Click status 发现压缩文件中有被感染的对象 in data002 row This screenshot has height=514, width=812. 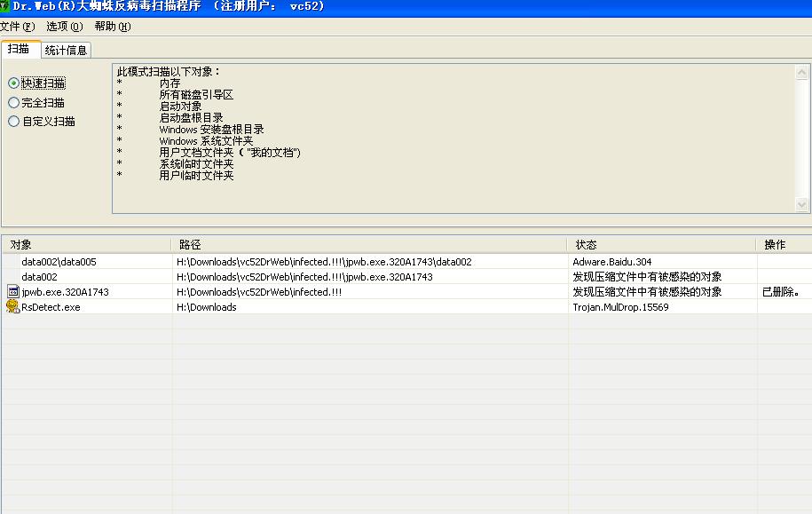click(647, 277)
